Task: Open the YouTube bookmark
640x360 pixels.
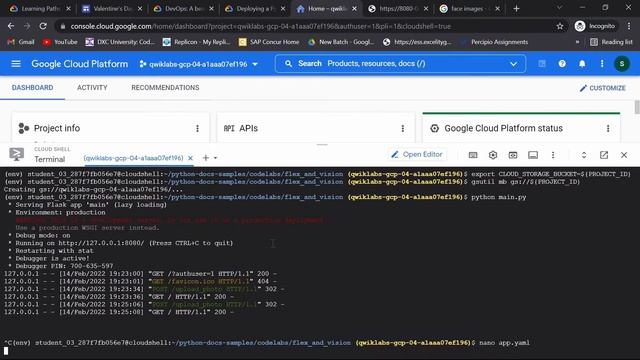Action: (60, 42)
